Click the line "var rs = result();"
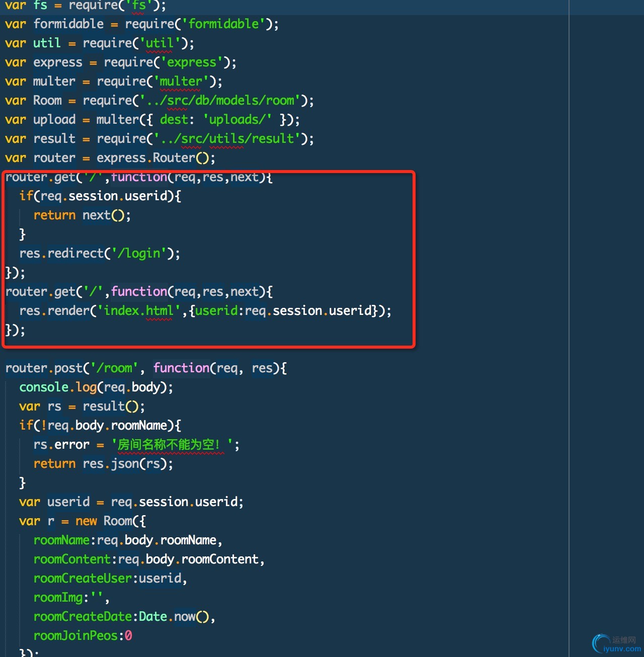 [82, 406]
